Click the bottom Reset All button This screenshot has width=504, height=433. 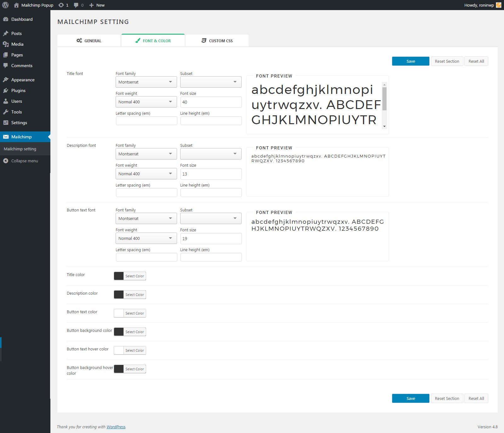click(x=476, y=398)
